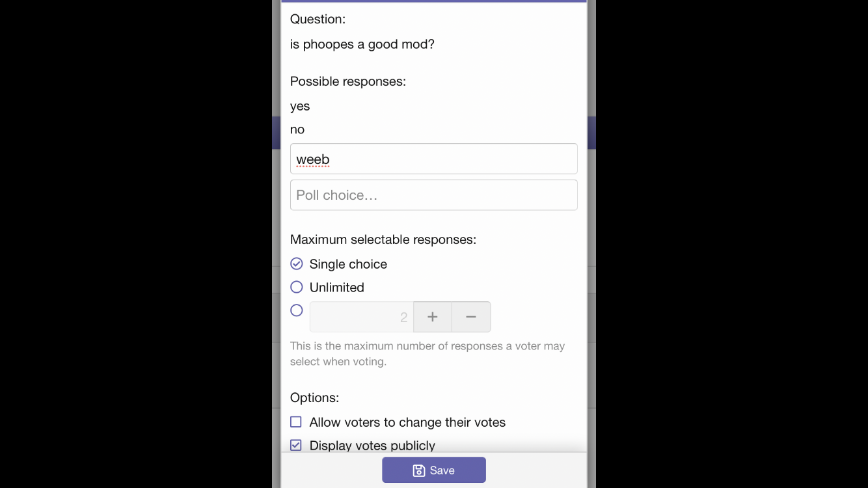Click the "Allow voters to change their votes" label

[407, 422]
